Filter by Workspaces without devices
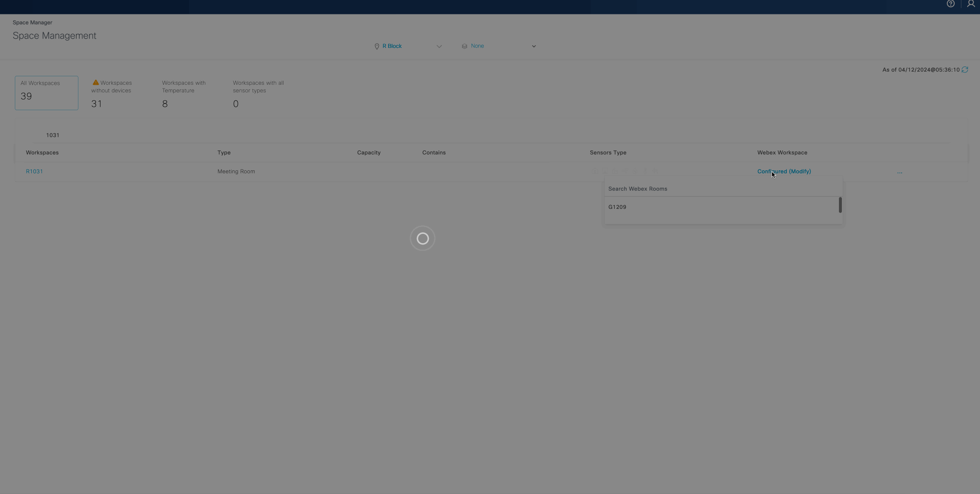Screen dimensions: 980x494 coord(111,93)
